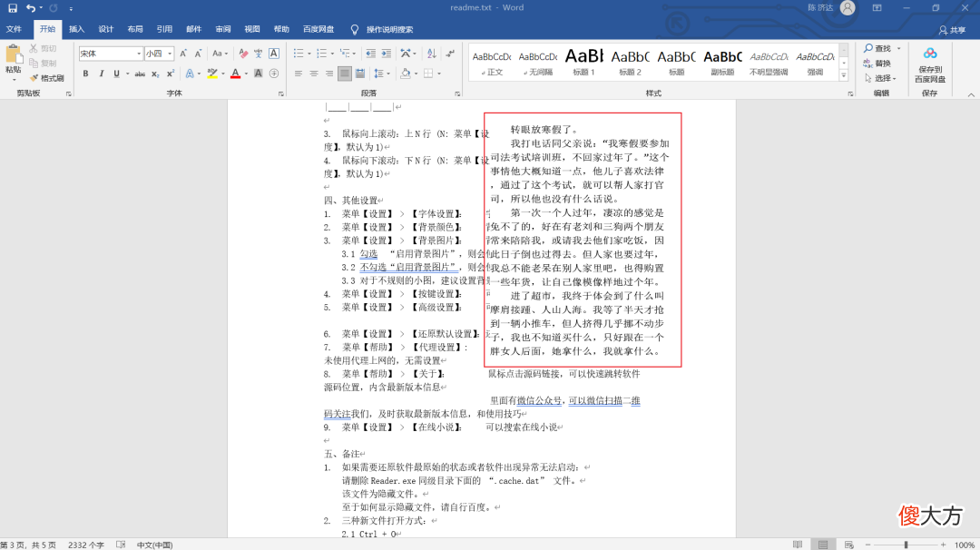The image size is (980, 550).
Task: Click Replace (替换) tool
Action: pos(877,64)
